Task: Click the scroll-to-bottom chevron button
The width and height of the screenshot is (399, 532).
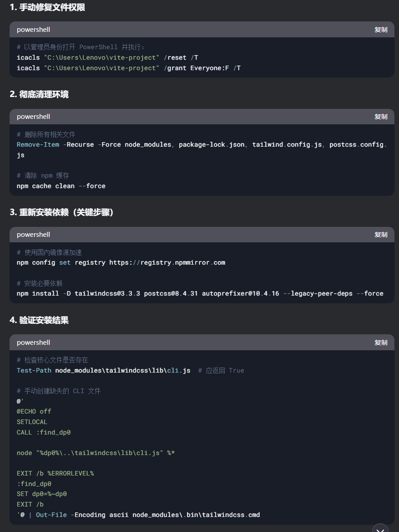Action: pyautogui.click(x=380, y=529)
